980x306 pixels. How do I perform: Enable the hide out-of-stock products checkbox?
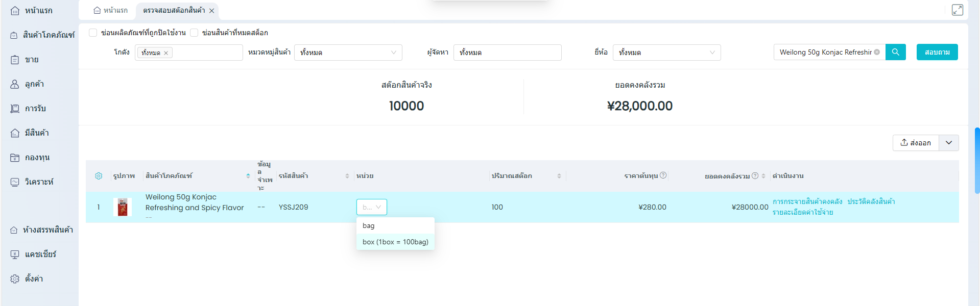click(194, 33)
